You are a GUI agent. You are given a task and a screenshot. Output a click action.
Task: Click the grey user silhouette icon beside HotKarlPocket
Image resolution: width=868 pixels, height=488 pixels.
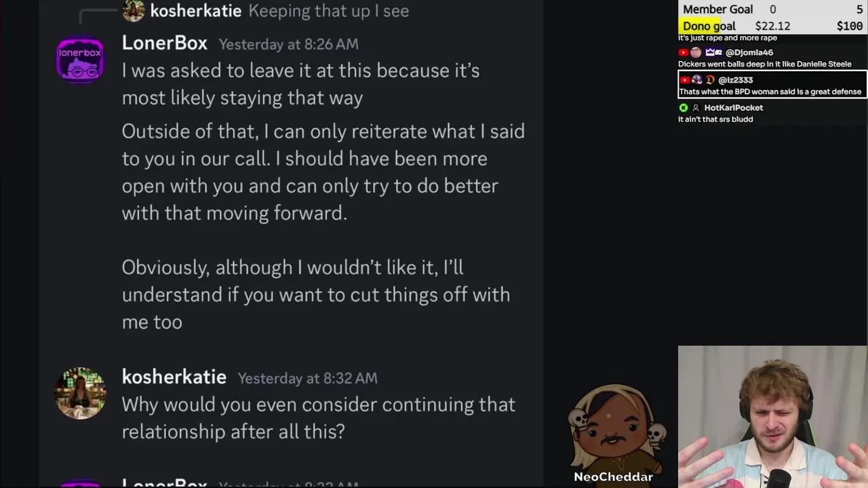point(696,108)
